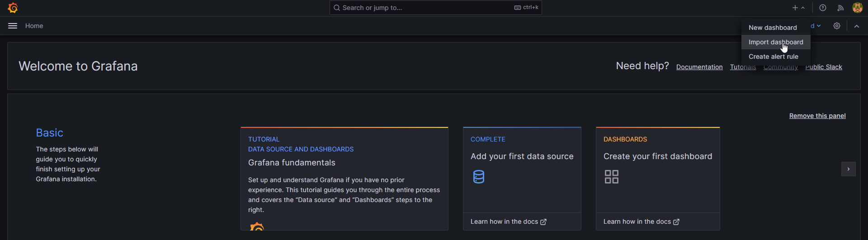Click the Public Slack link
The width and height of the screenshot is (868, 240).
pyautogui.click(x=823, y=67)
